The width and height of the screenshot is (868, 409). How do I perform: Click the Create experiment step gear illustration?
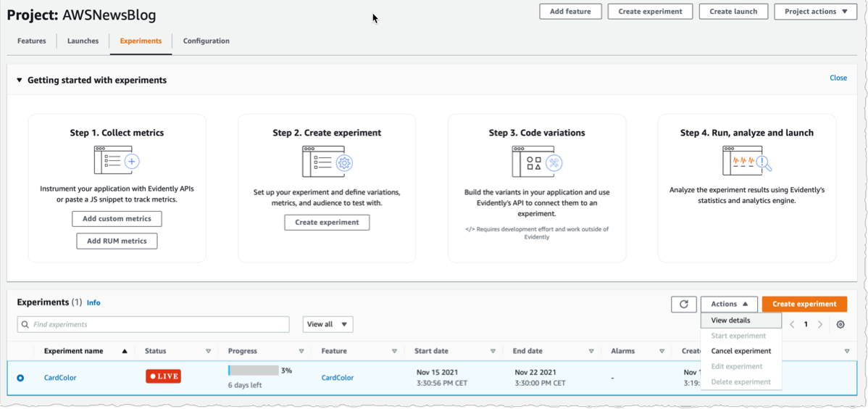pyautogui.click(x=327, y=160)
